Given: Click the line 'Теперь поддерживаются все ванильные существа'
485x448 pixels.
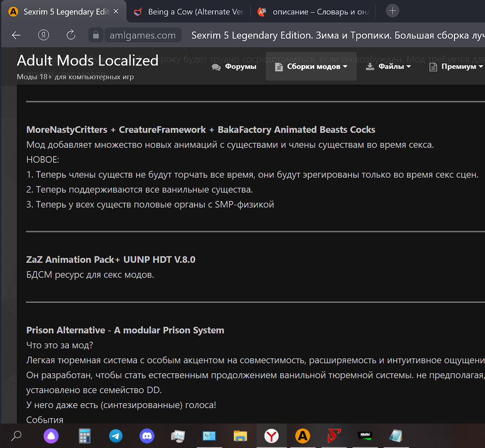Looking at the screenshot, I should pos(140,189).
